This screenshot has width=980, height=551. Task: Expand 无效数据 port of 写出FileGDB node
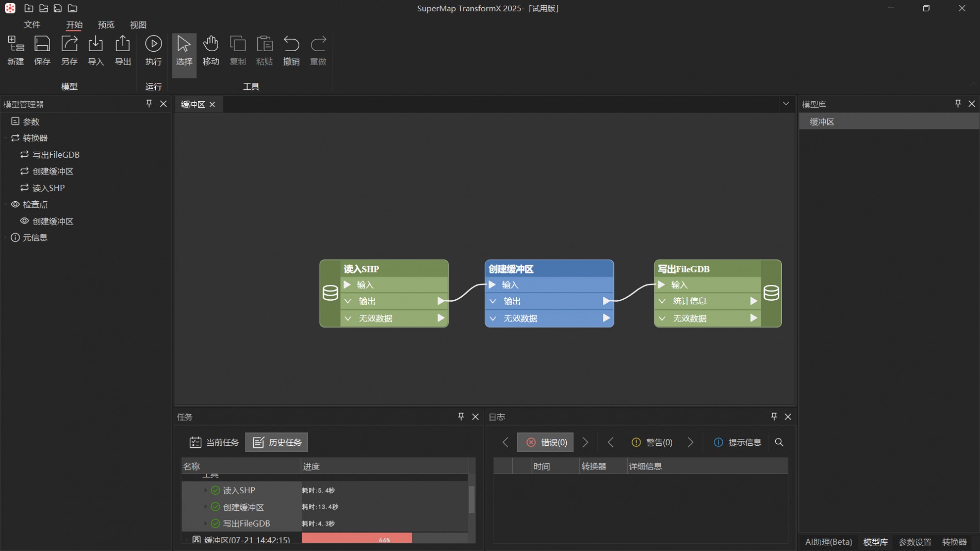tap(662, 318)
